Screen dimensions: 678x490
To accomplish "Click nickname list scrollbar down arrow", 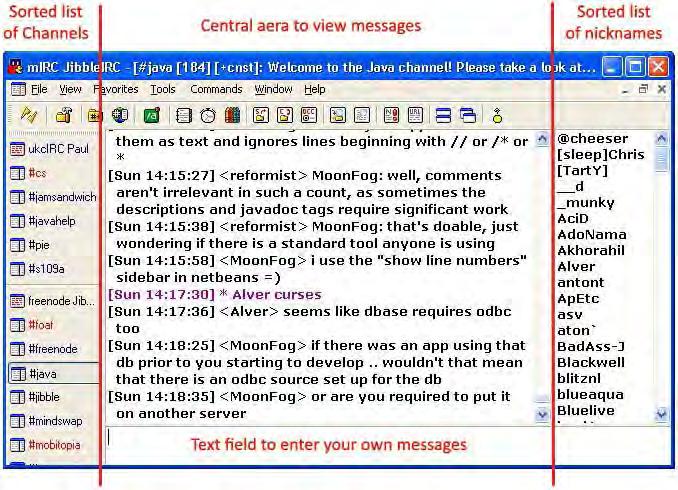I will point(662,414).
